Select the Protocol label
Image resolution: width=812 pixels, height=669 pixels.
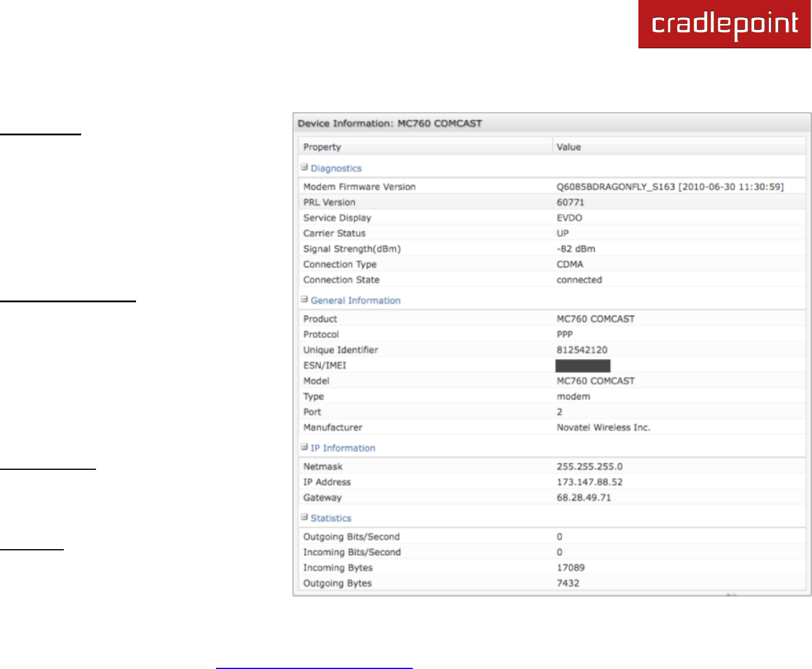pyautogui.click(x=321, y=335)
